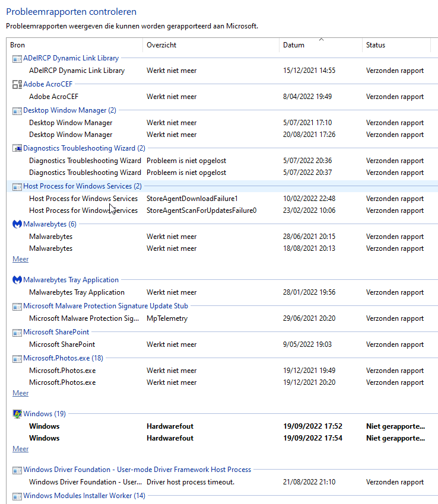Viewport: 438px width, 504px height.
Task: Click the Desktop Window Manager group icon
Action: [x=17, y=110]
